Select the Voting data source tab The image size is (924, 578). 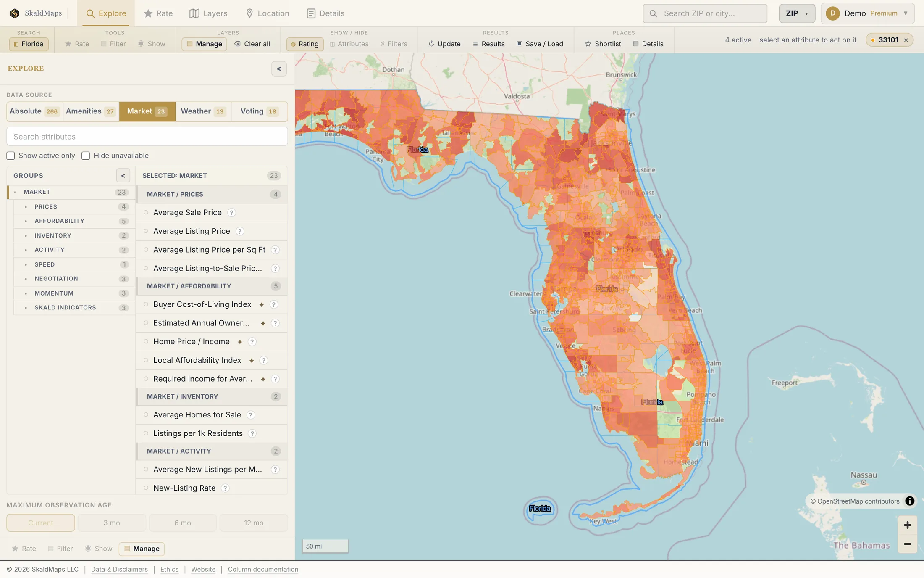click(259, 111)
